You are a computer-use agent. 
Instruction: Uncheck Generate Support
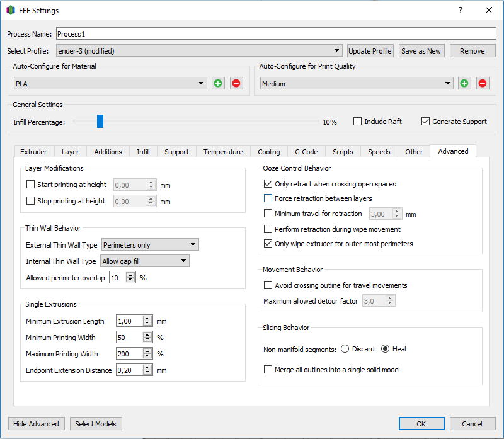(425, 122)
